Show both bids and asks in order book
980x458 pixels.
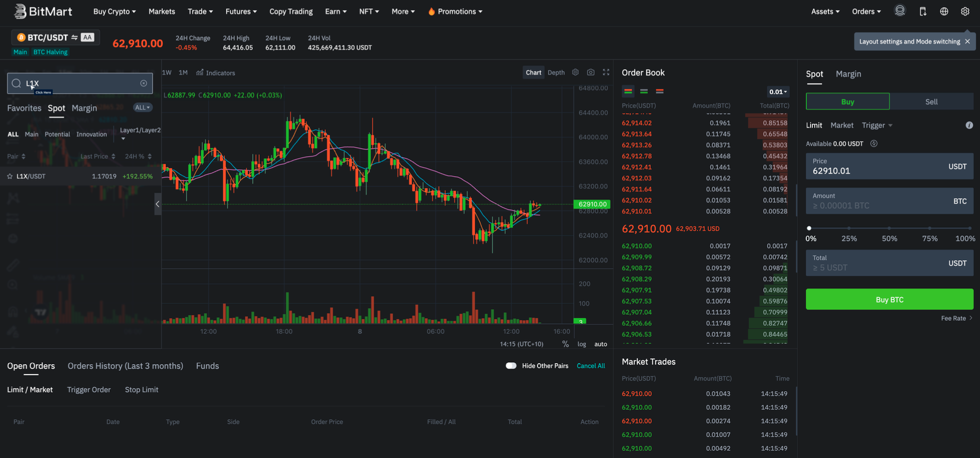point(628,91)
